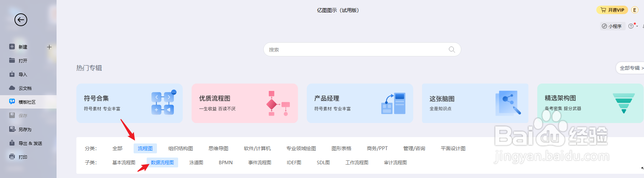
Task: Choose the 审计流程图 subcategory
Action: [x=396, y=162]
